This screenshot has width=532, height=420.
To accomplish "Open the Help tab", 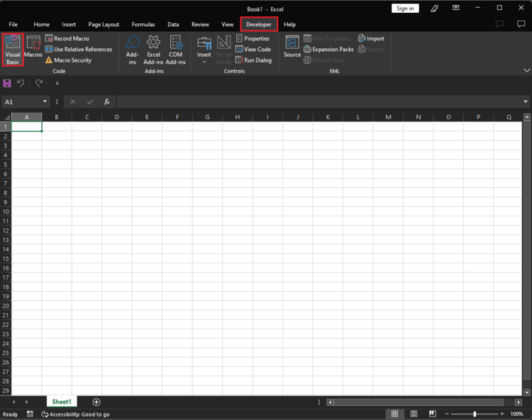I will [x=289, y=24].
